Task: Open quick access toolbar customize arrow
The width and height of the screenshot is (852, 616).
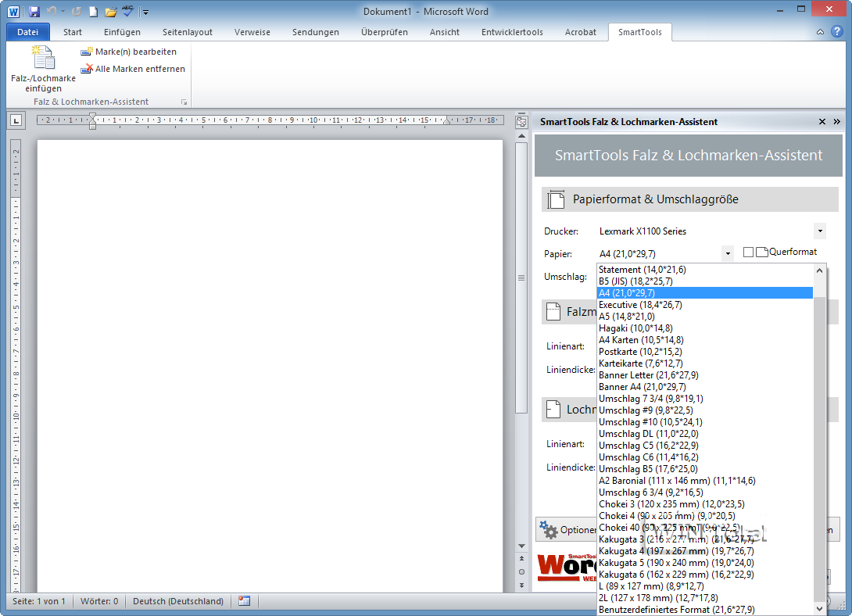Action: (x=145, y=12)
